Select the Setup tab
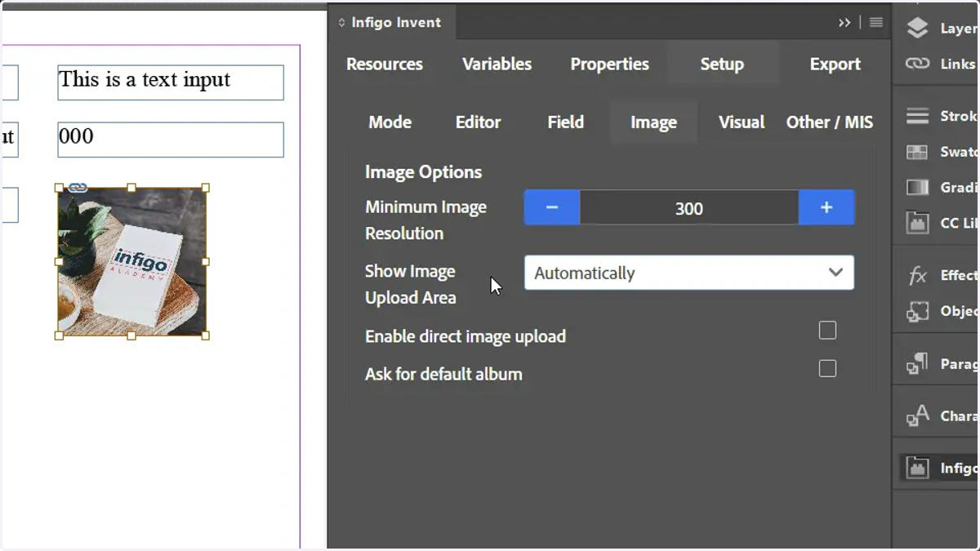Viewport: 980px width, 551px height. [722, 64]
